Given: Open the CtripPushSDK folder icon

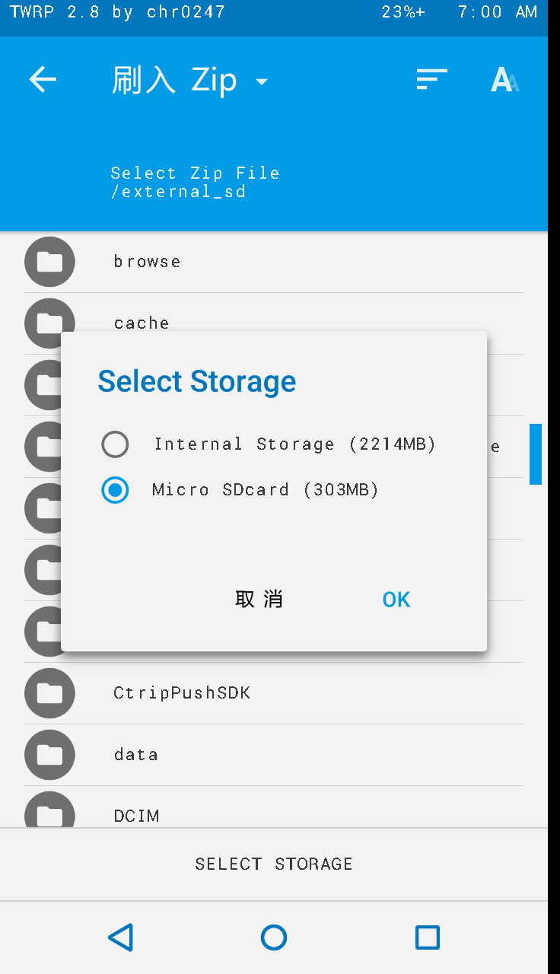Looking at the screenshot, I should click(x=49, y=693).
